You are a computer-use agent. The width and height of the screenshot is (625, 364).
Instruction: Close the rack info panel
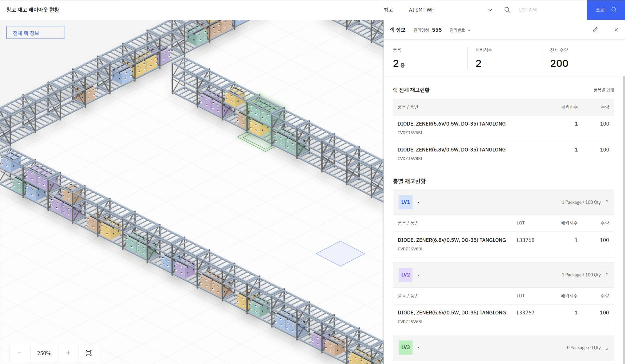pos(616,30)
